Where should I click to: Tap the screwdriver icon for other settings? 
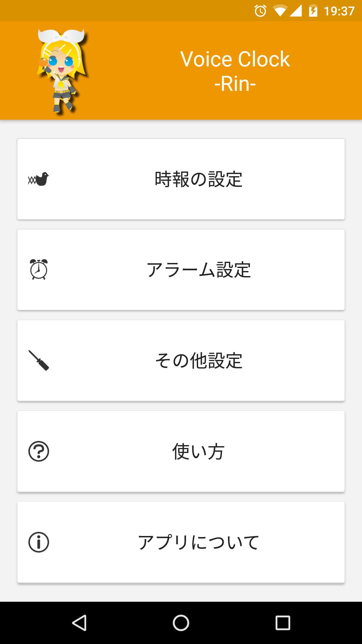click(39, 361)
